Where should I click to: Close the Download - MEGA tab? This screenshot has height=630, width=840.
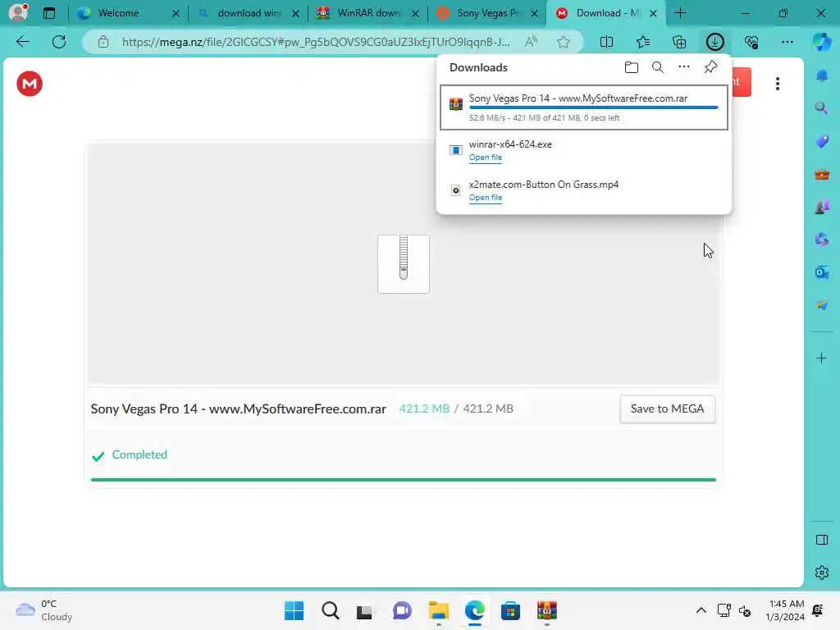coord(653,13)
